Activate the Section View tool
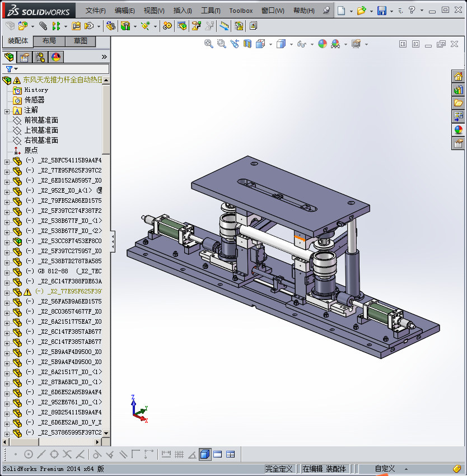This screenshot has height=476, width=467. 247,44
